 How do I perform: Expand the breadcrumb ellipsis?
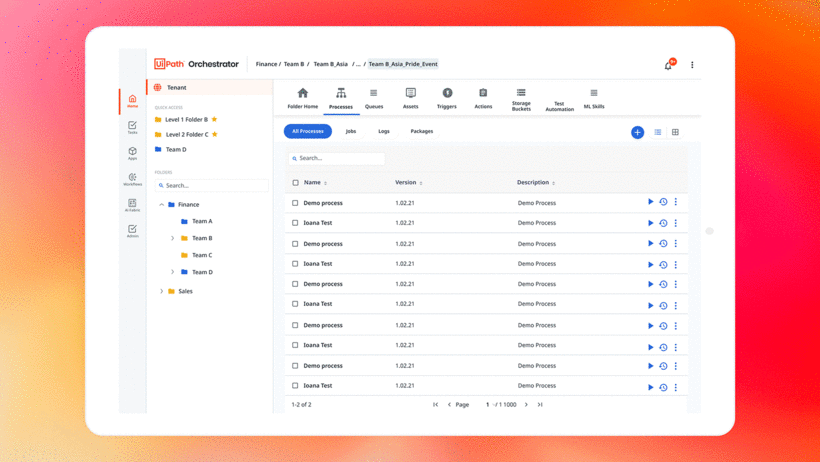[358, 64]
